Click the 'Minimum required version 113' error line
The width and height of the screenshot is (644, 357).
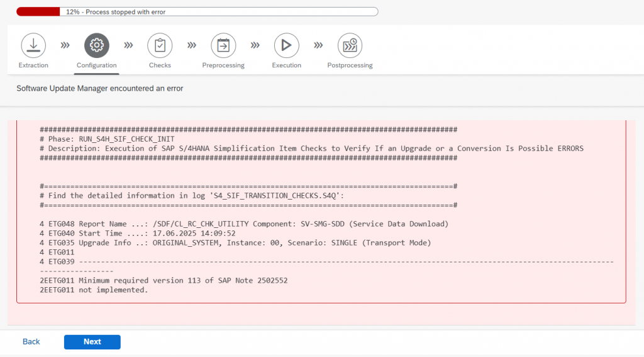coord(164,281)
